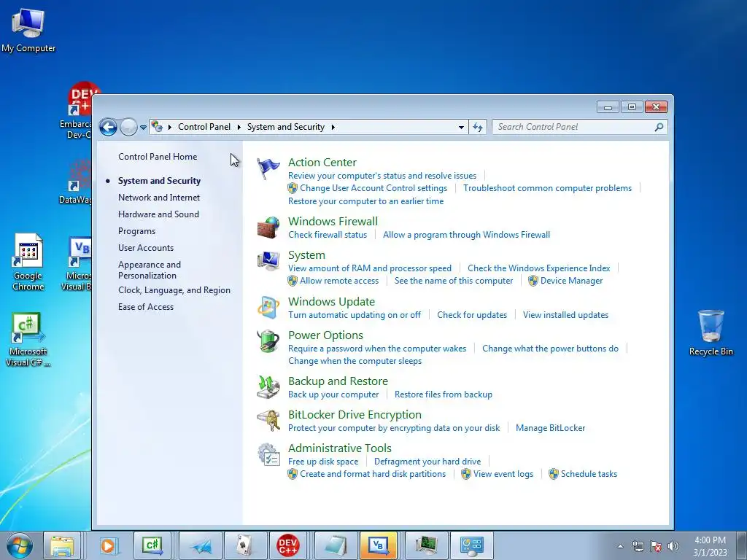Viewport: 747px width, 560px height.
Task: Click the Power Options battery icon
Action: click(268, 341)
